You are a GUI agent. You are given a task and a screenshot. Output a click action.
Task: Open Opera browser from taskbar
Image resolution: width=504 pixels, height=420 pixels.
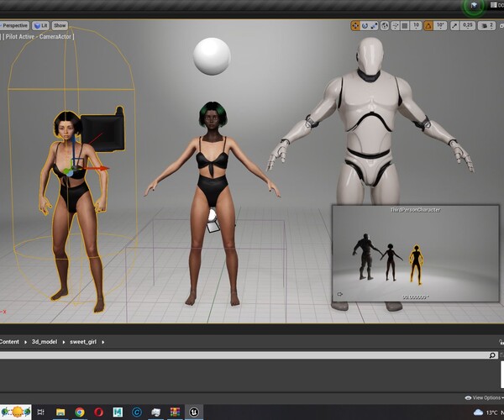point(98,412)
